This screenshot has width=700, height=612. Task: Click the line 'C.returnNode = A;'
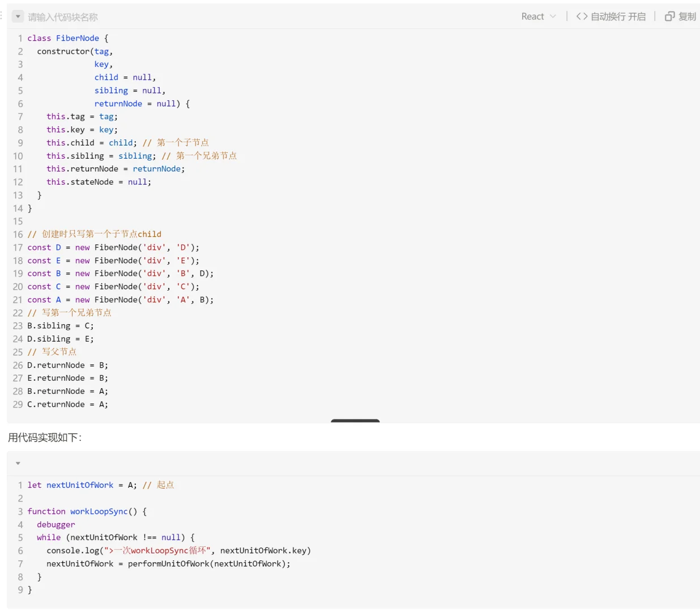[67, 404]
